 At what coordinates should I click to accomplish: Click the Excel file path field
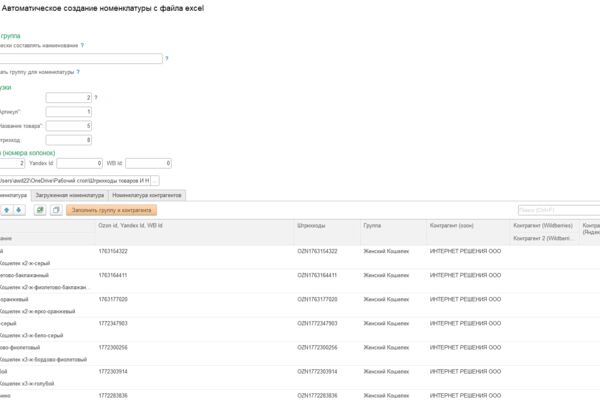click(x=75, y=181)
